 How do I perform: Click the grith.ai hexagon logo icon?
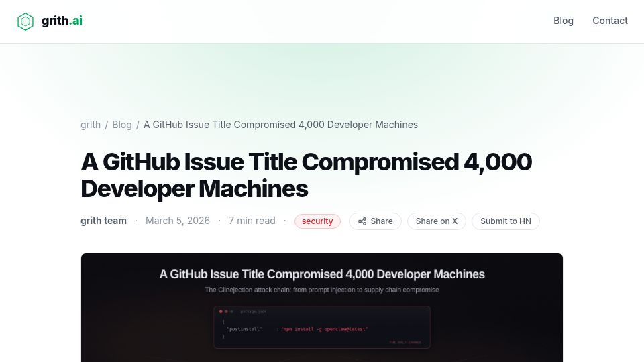(x=25, y=21)
